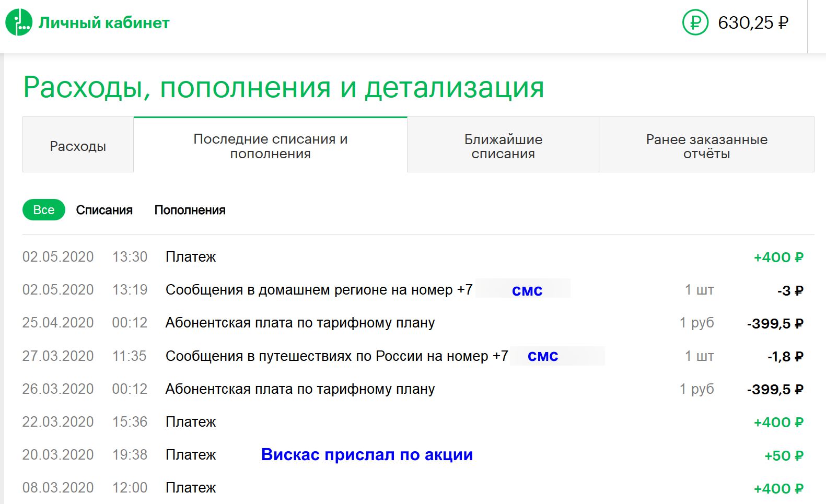Click the -3 ₽ amount
826x504 pixels.
(x=790, y=290)
